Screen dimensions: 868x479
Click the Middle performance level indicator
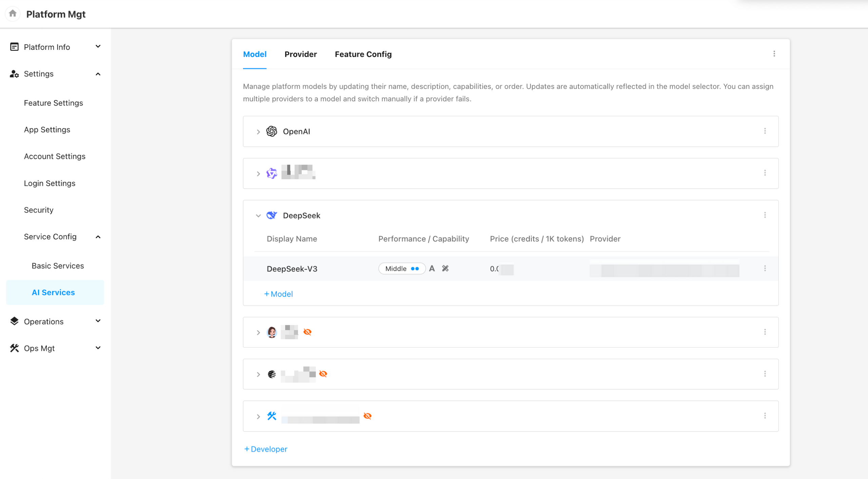coord(402,269)
